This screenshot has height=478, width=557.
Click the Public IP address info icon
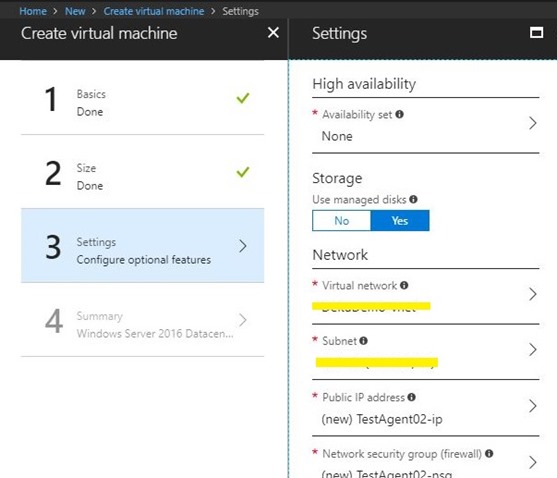[x=411, y=397]
